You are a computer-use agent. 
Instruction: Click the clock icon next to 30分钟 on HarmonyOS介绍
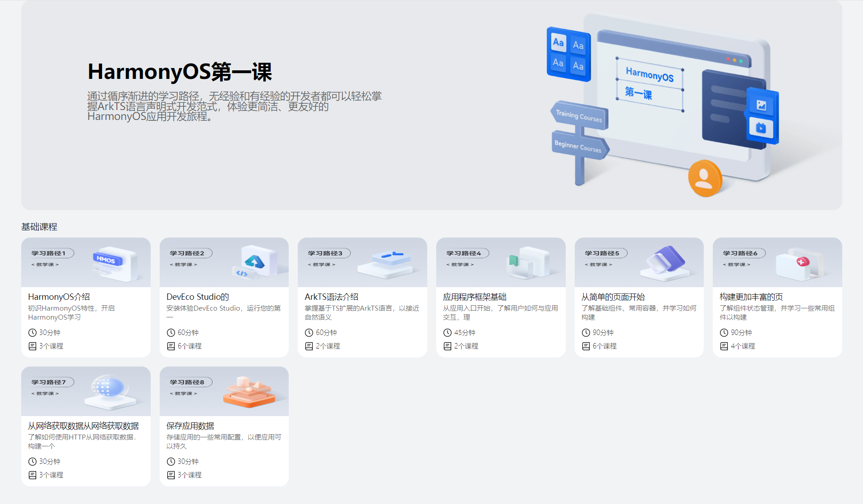32,332
